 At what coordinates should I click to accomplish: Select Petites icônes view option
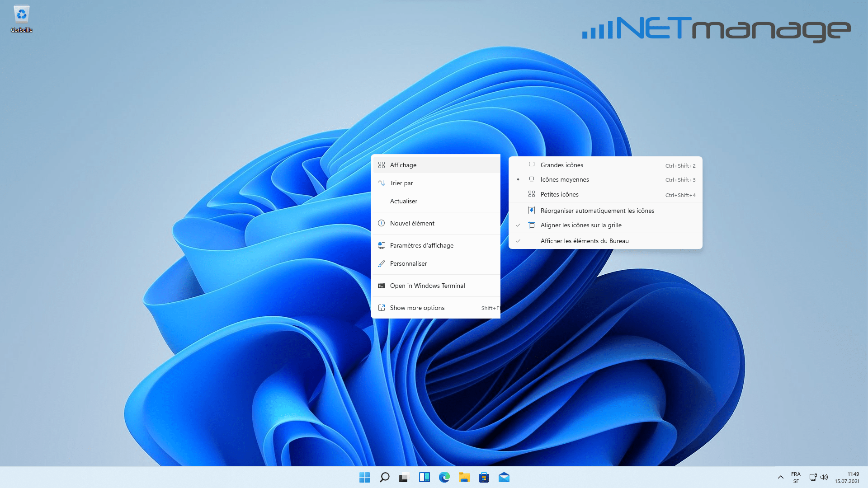click(x=605, y=194)
